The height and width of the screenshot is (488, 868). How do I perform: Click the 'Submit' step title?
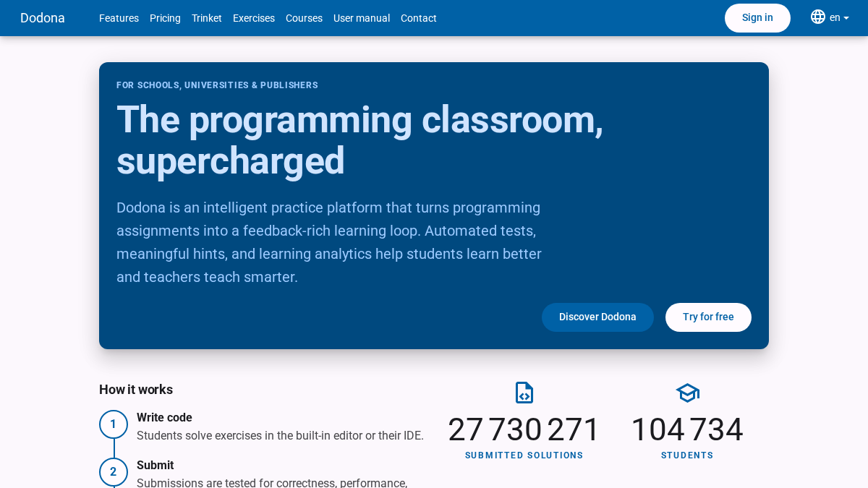[155, 465]
